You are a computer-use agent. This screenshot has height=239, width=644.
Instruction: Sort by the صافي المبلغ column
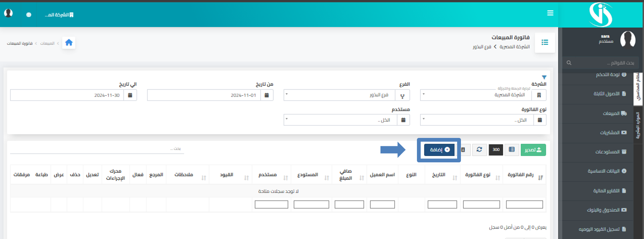coord(349,175)
